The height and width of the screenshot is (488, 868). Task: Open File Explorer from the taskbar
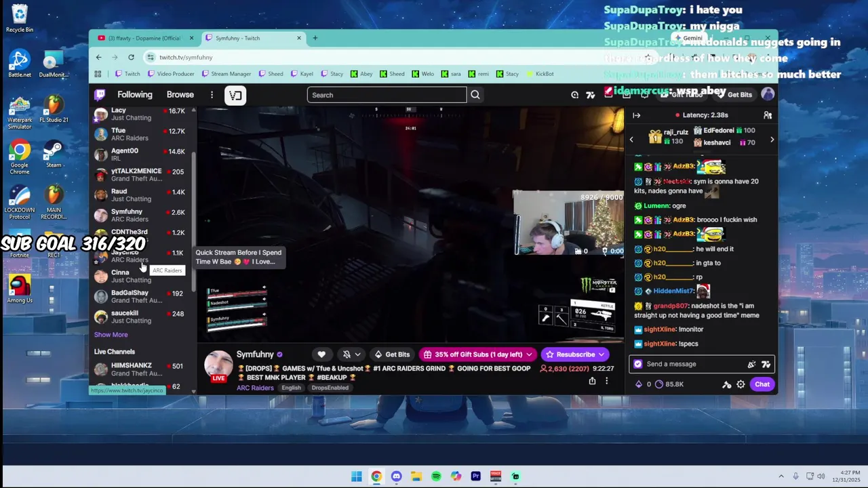click(x=416, y=476)
